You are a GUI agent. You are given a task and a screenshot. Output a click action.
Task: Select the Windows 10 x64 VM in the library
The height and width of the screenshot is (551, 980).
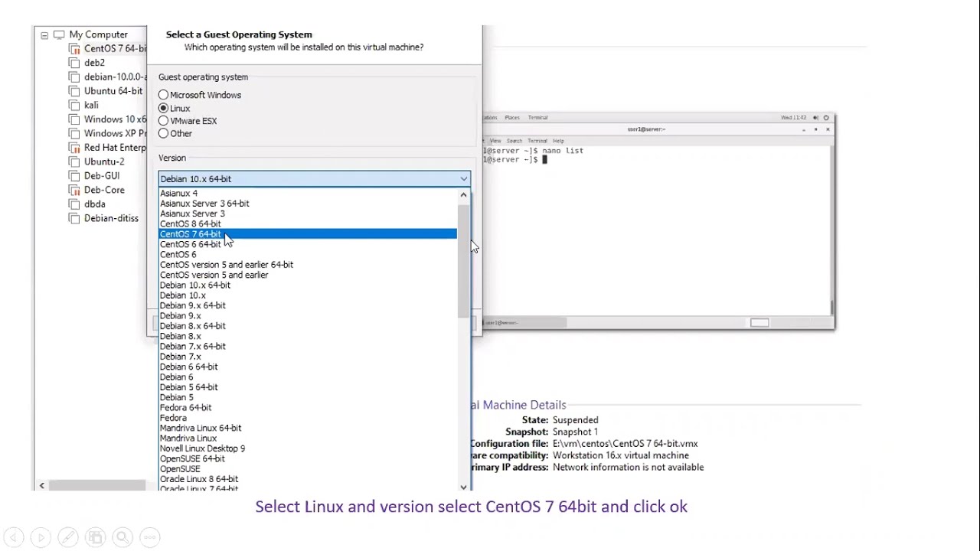coord(115,119)
